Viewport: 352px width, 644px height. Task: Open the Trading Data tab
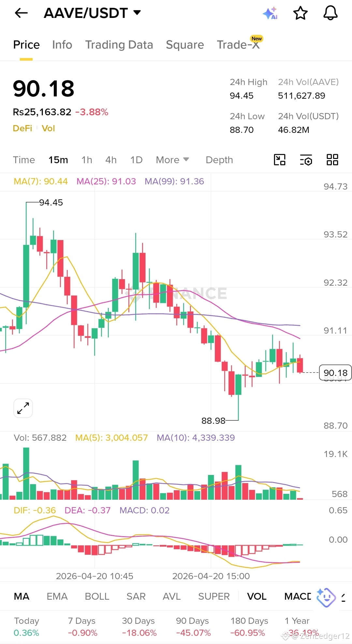click(119, 45)
